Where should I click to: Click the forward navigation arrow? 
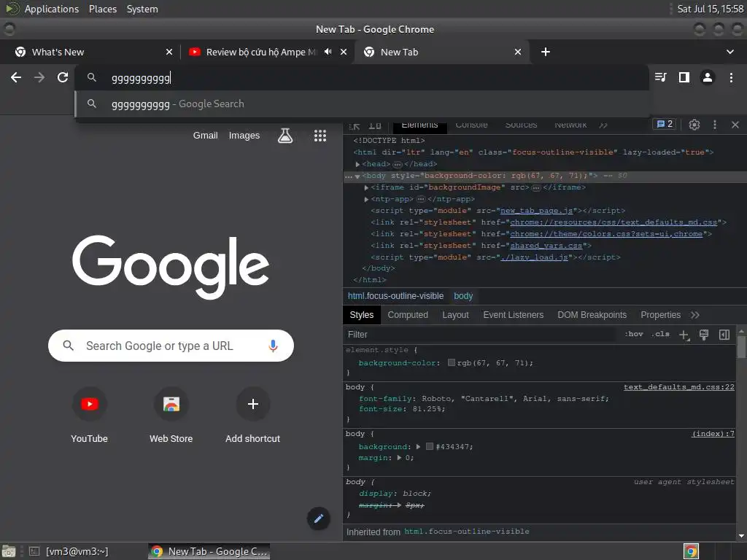pos(39,77)
